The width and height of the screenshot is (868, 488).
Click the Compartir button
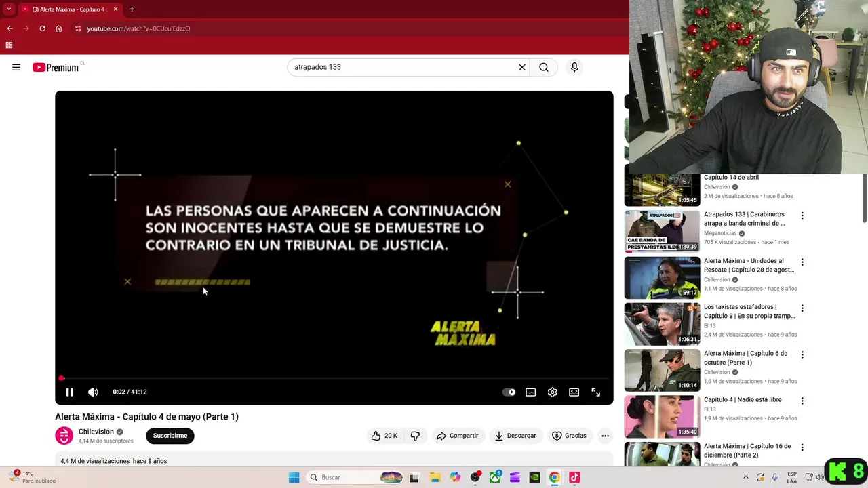pyautogui.click(x=458, y=436)
